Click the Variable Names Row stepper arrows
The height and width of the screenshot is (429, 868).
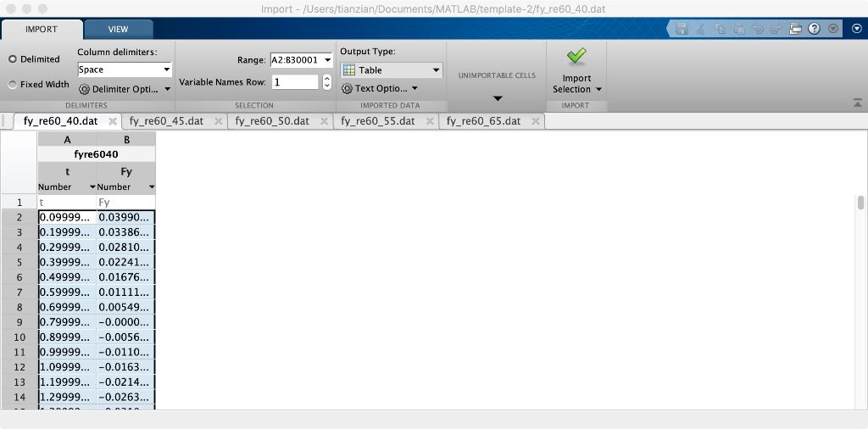326,82
